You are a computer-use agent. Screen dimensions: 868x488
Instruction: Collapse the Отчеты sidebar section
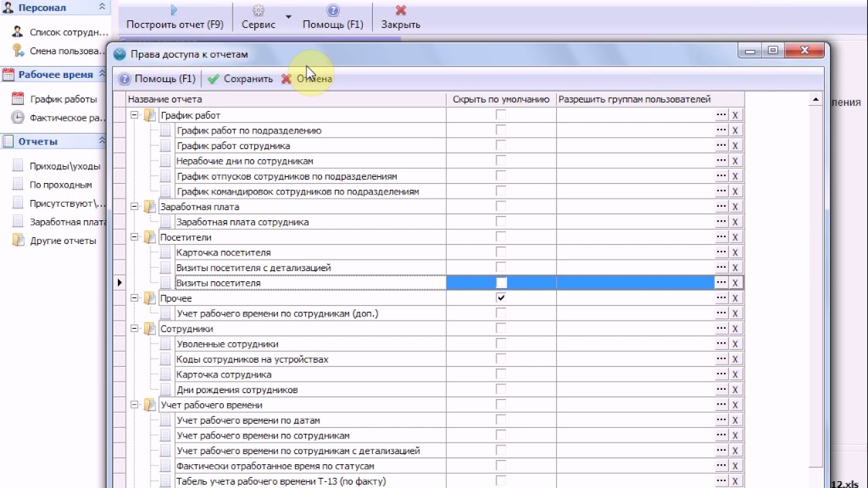[x=102, y=140]
